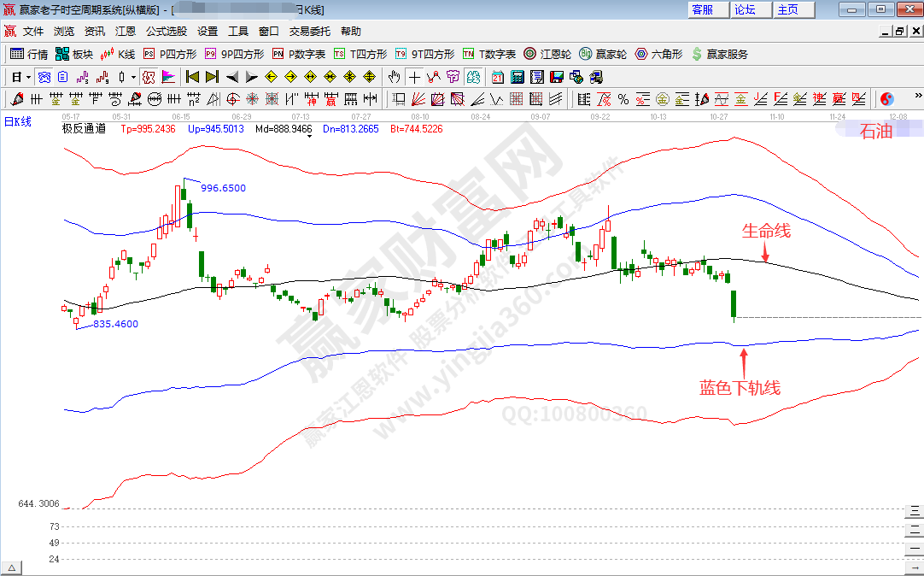This screenshot has height=576, width=924.
Task: Click the save floppy disk icon
Action: click(x=557, y=77)
